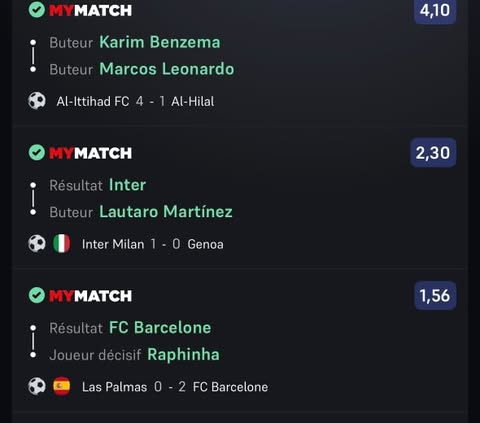Click the green checkmark on Inter MyMatch bet
Viewport: 480px width, 423px height.
click(37, 153)
